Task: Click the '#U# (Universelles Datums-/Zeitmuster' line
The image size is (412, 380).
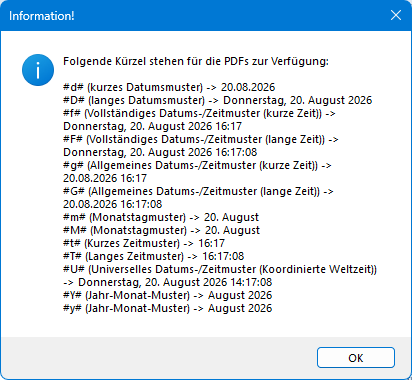Action: point(220,269)
